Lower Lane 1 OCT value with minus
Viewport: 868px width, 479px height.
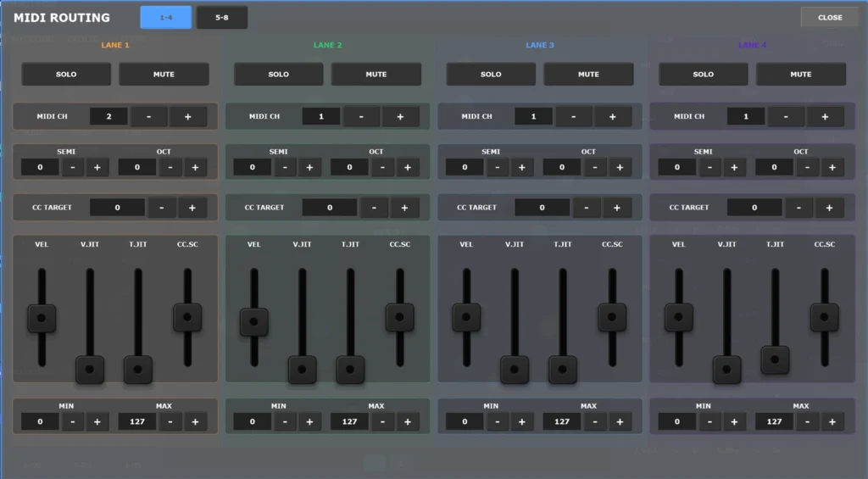[170, 167]
